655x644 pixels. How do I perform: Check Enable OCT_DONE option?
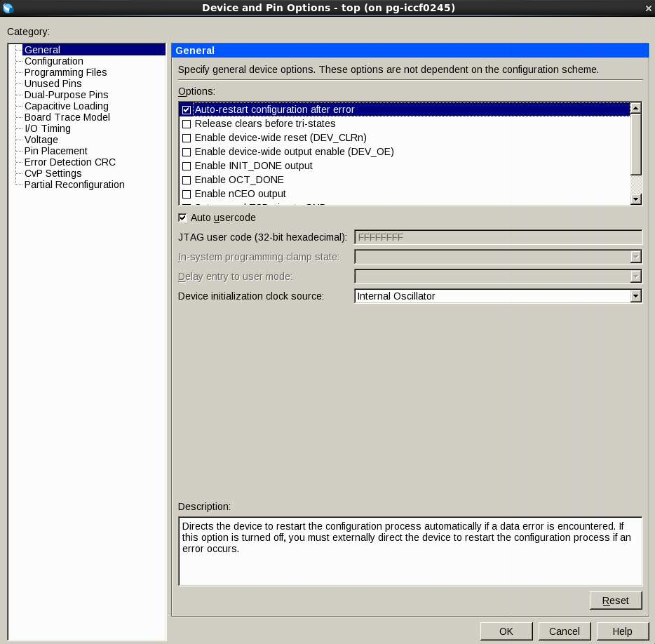tap(187, 180)
